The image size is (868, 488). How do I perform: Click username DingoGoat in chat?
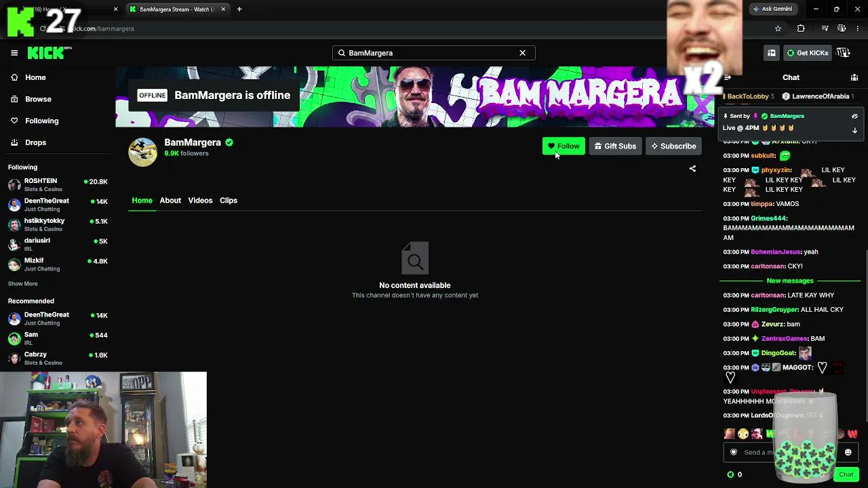pos(778,353)
